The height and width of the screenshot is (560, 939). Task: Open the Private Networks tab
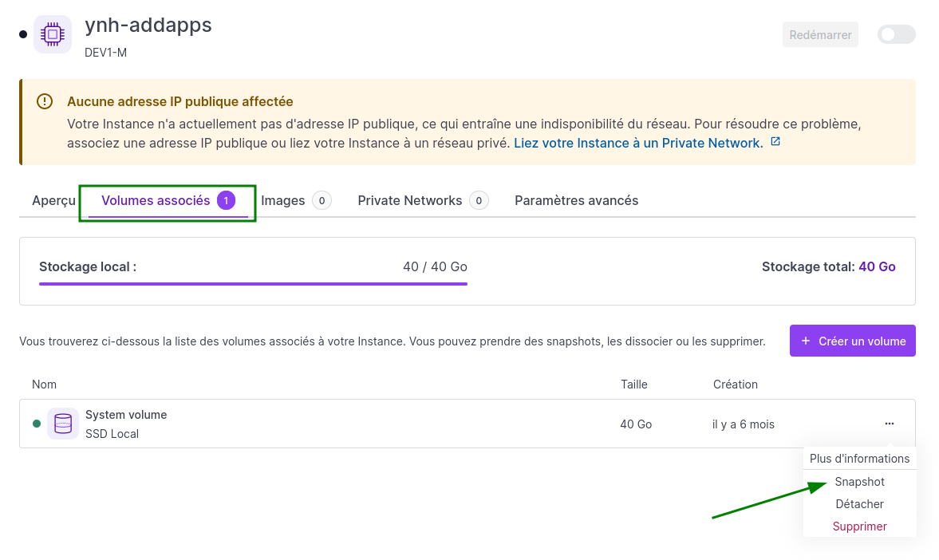410,200
